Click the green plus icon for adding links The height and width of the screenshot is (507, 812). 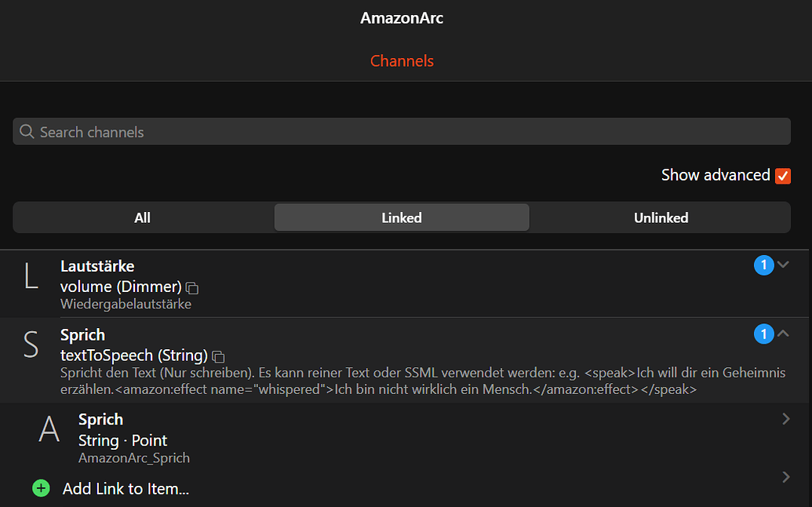[x=41, y=488]
